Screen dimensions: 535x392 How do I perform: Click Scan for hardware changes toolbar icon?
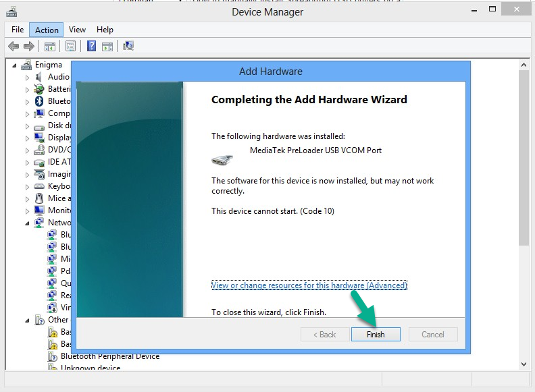(128, 46)
